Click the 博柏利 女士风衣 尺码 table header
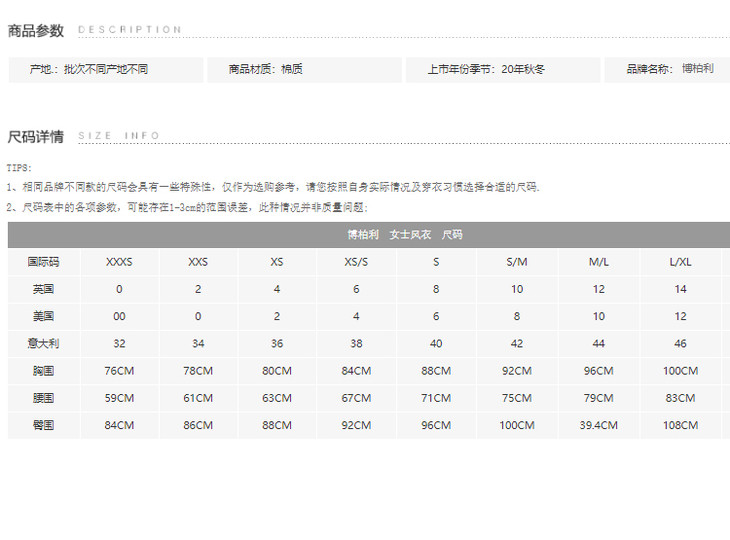Screen dimensions: 730x540 404,235
